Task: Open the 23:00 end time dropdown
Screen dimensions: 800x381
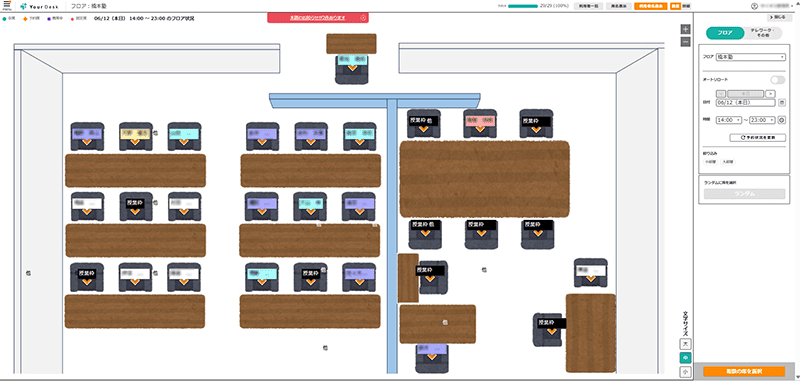Action: (x=762, y=120)
